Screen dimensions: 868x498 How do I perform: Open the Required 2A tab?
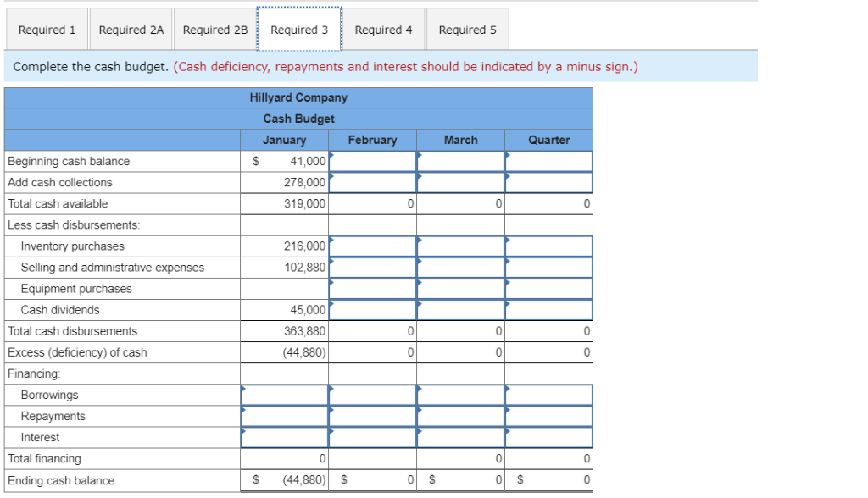point(131,29)
